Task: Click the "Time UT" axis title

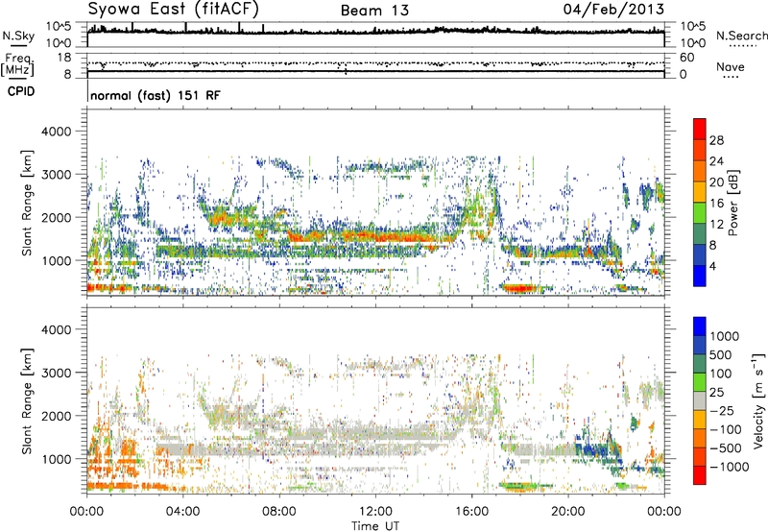Action: tap(375, 525)
